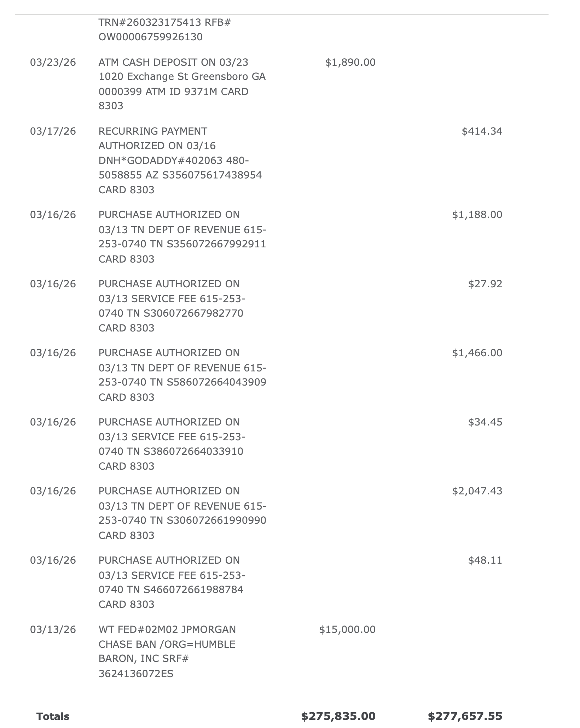Select the ATM CASH DEPOSIT transaction description
The height and width of the screenshot is (728, 580).
(x=182, y=84)
